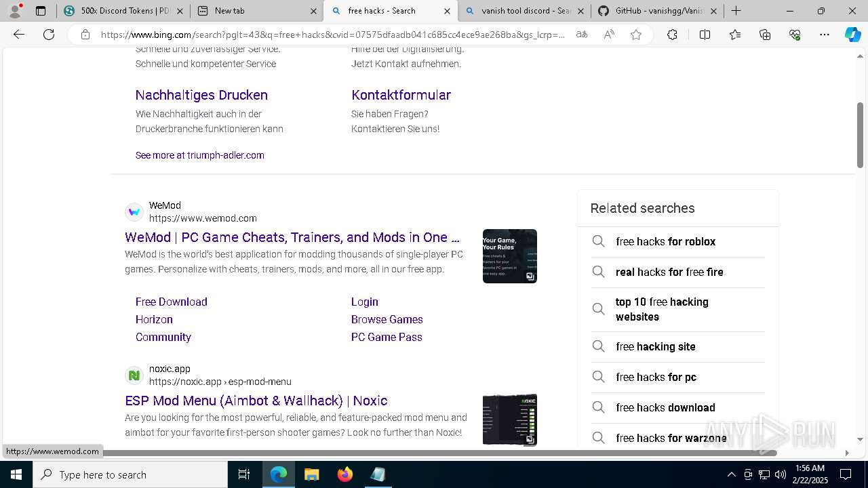Open the Extensions puzzle icon
Viewport: 868px width, 488px height.
coord(672,35)
